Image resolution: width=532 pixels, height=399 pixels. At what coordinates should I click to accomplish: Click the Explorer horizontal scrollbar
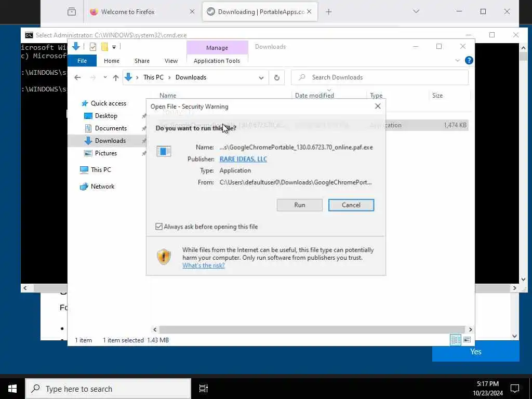[x=312, y=329]
